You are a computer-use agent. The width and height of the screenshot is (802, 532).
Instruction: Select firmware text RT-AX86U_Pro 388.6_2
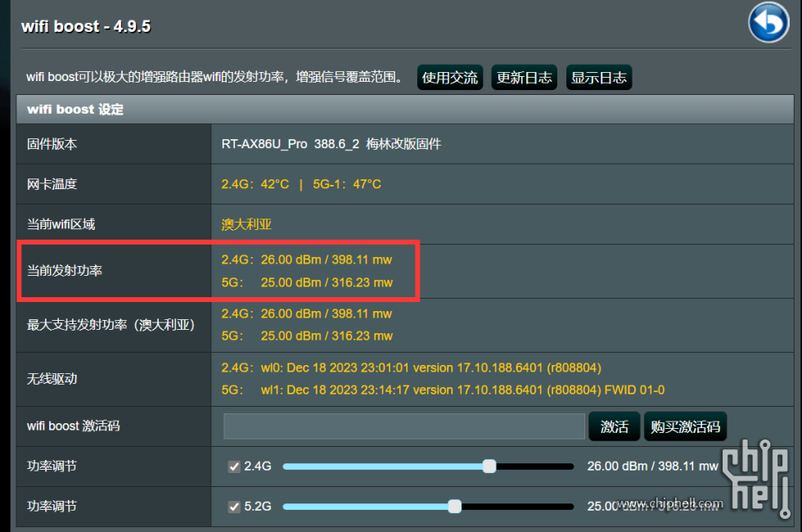coord(290,144)
